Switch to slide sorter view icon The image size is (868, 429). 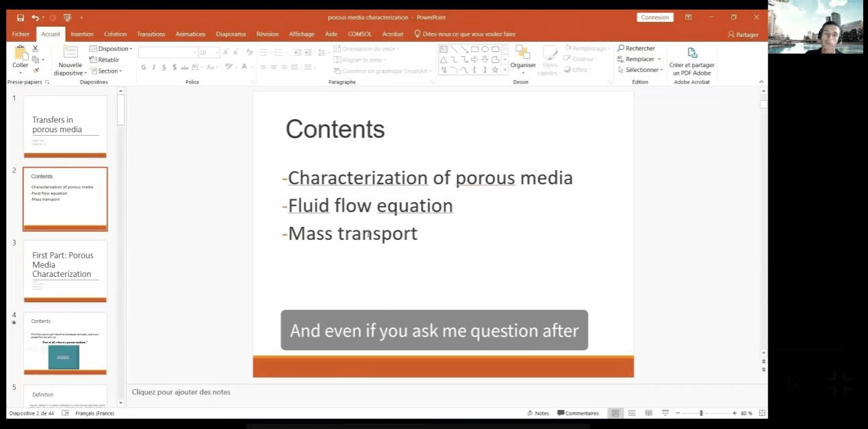click(631, 413)
